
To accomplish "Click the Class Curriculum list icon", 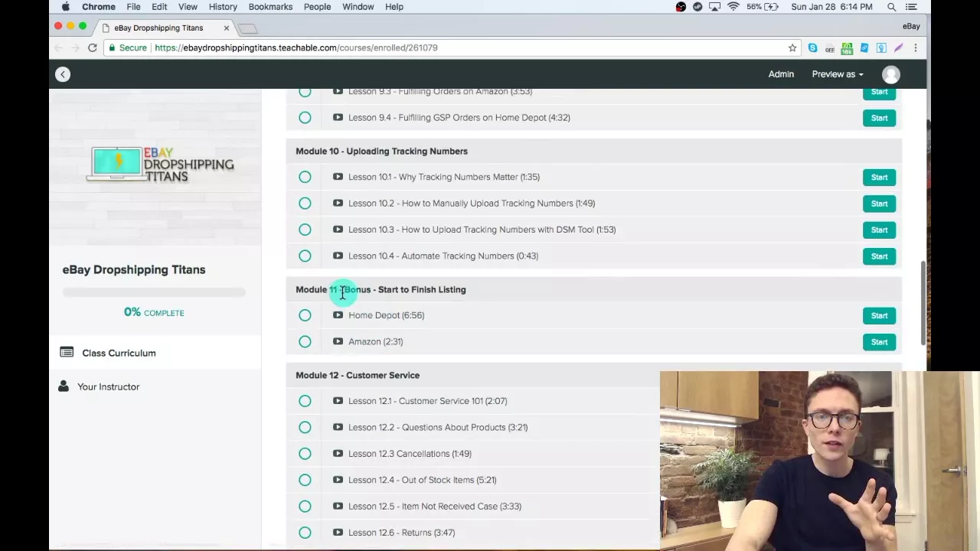I will click(x=67, y=353).
